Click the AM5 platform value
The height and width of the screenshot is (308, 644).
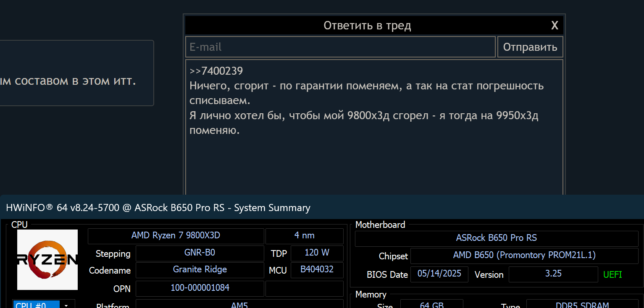pos(239,305)
